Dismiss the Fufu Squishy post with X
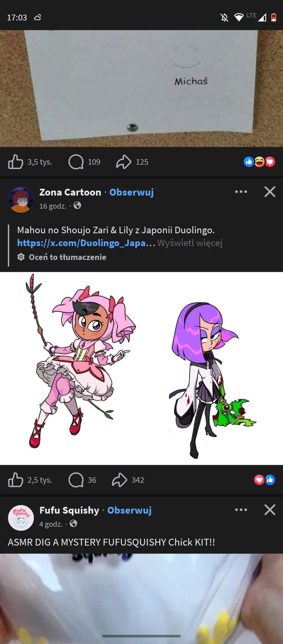 (x=270, y=510)
